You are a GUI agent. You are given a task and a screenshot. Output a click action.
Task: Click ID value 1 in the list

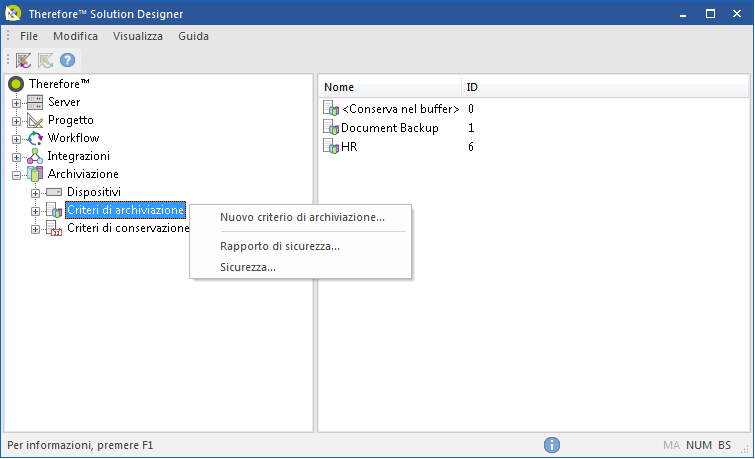[x=471, y=128]
